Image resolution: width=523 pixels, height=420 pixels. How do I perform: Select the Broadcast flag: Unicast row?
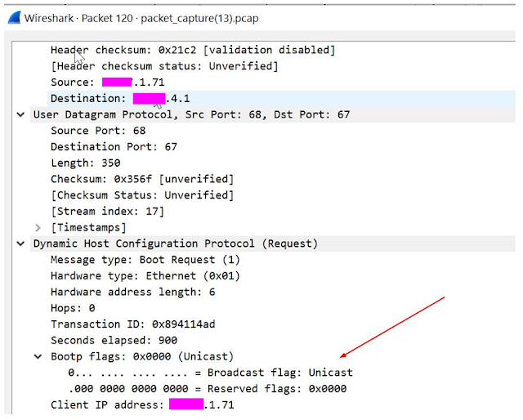pyautogui.click(x=210, y=373)
